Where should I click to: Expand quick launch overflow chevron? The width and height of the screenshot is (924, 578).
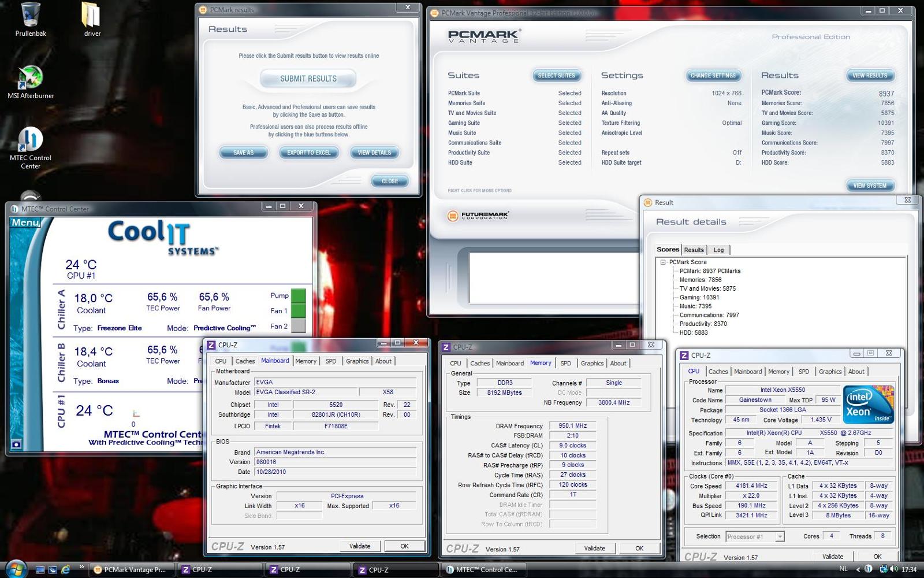point(81,567)
